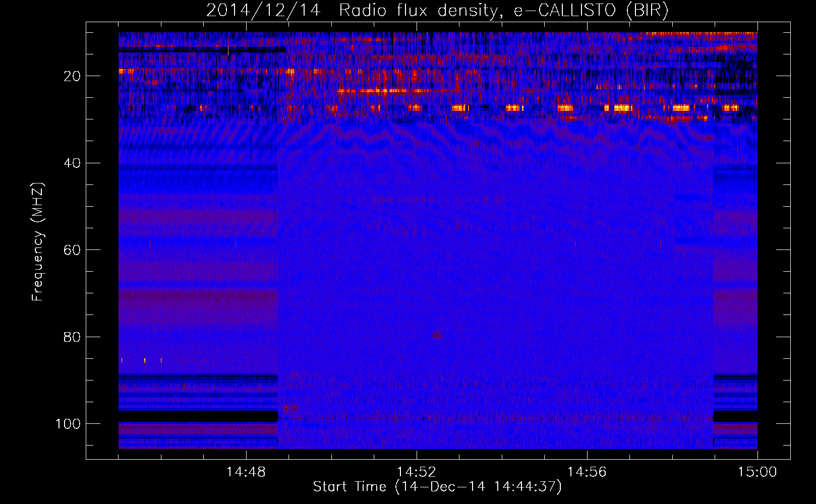Click the 14:48 time tick label
The width and height of the screenshot is (816, 504).
[x=246, y=472]
